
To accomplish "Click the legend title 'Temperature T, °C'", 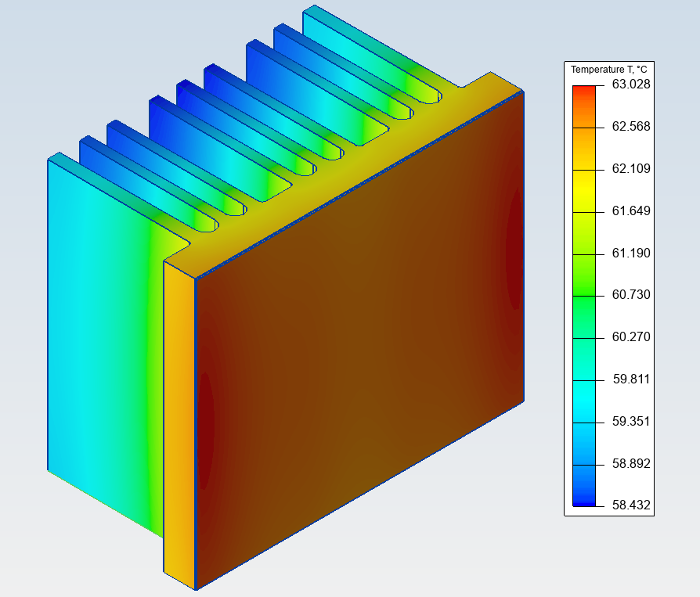I will (608, 69).
